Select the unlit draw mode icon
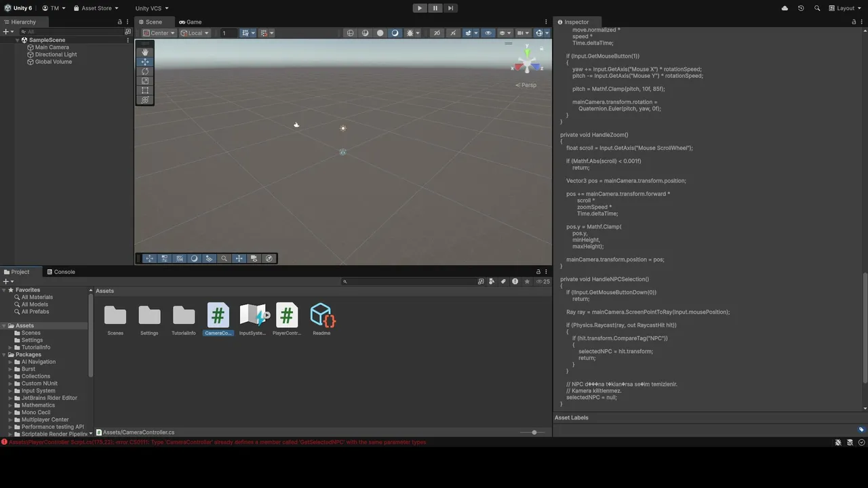This screenshot has width=868, height=488. pos(380,33)
